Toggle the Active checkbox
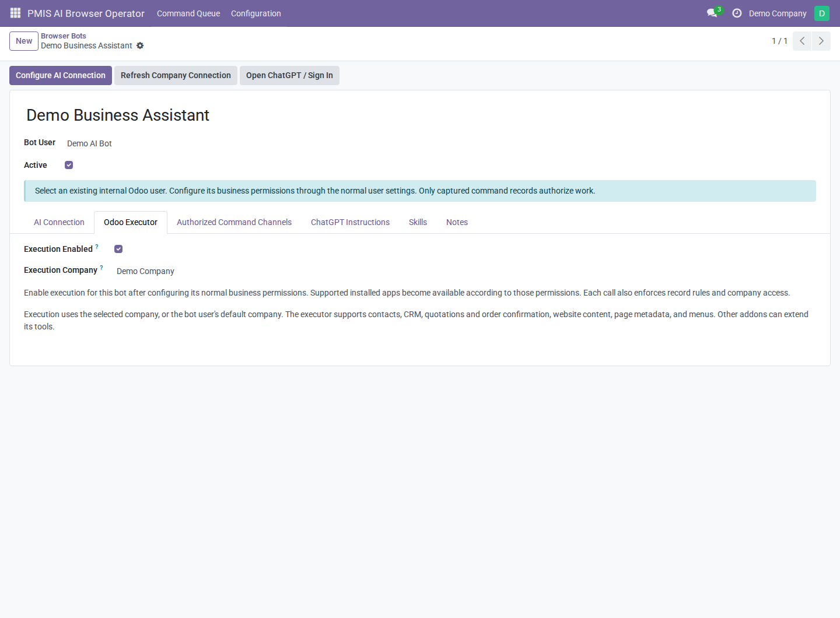This screenshot has height=618, width=840. point(69,165)
